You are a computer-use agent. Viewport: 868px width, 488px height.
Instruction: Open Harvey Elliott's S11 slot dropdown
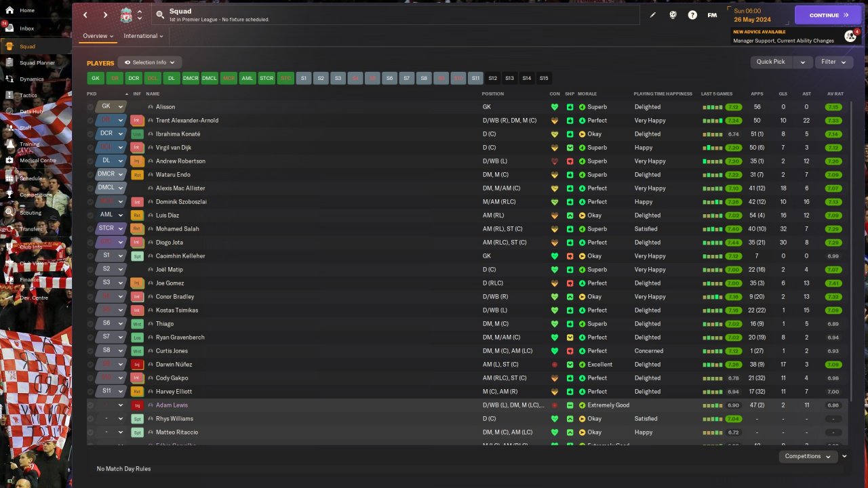click(x=111, y=391)
